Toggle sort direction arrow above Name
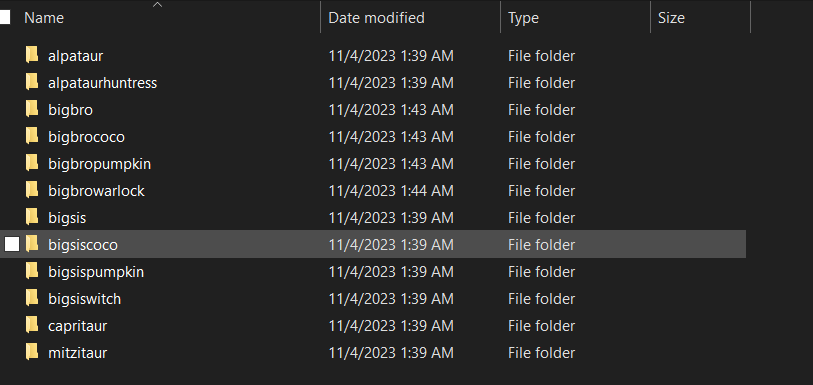Screen dimensions: 813x385 (158, 5)
